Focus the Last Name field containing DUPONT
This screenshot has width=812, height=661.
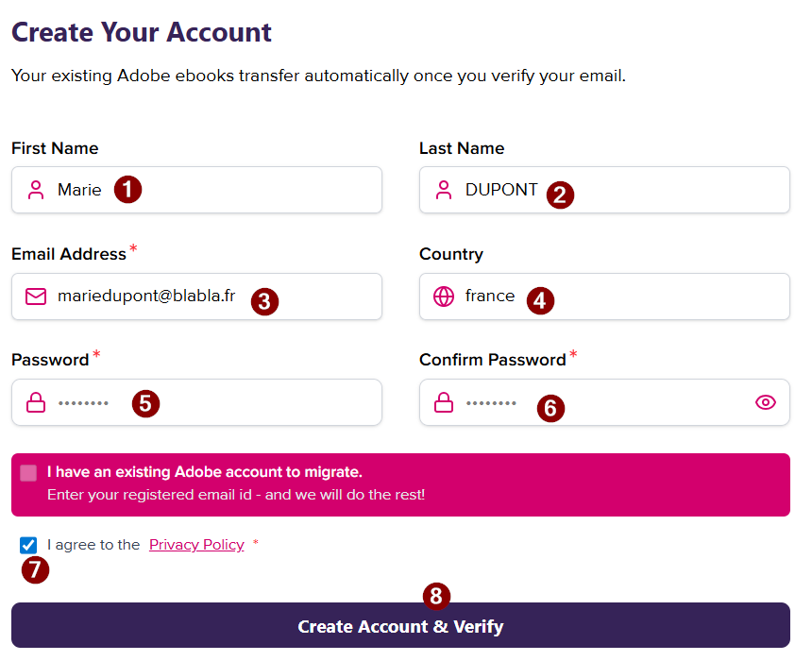[605, 190]
